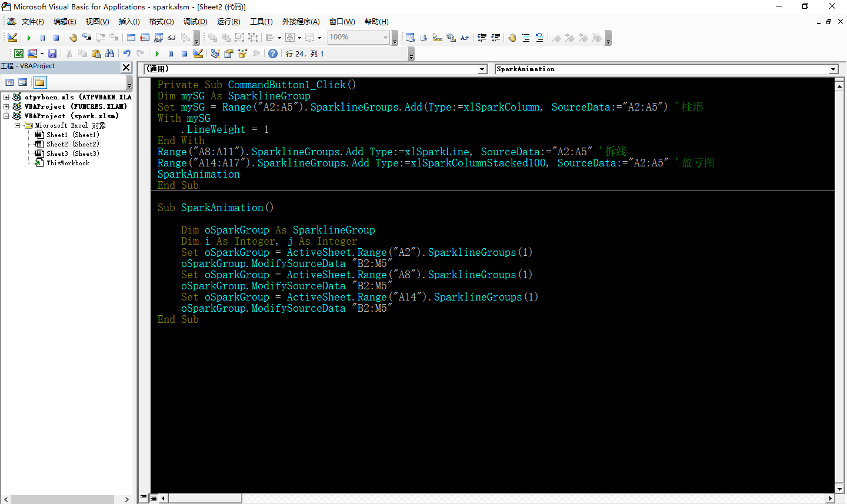The height and width of the screenshot is (504, 847).
Task: Open Align dropdown arrow on UserForm toolbar
Action: tap(279, 37)
